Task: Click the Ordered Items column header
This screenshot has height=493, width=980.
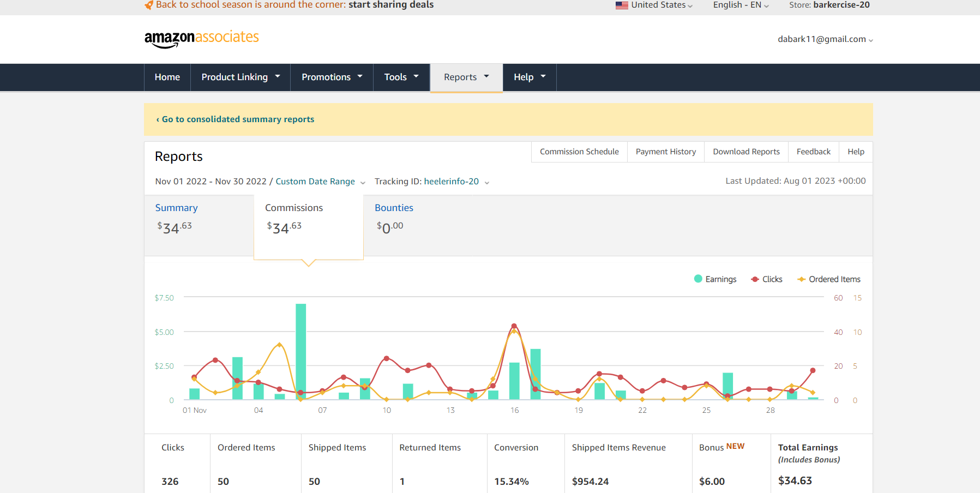Action: (246, 448)
